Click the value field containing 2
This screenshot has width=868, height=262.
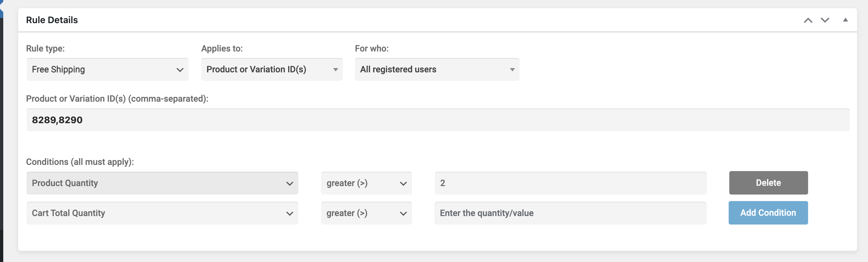point(570,183)
